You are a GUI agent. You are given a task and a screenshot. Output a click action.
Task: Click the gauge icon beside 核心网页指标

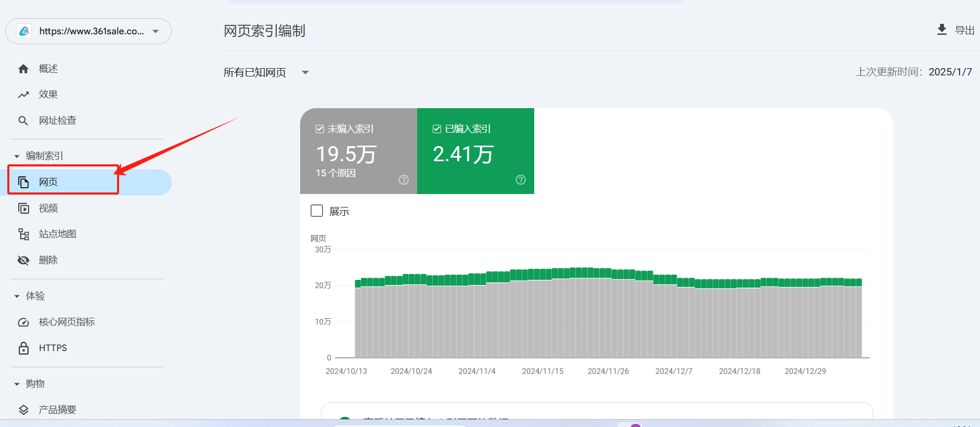(x=23, y=322)
